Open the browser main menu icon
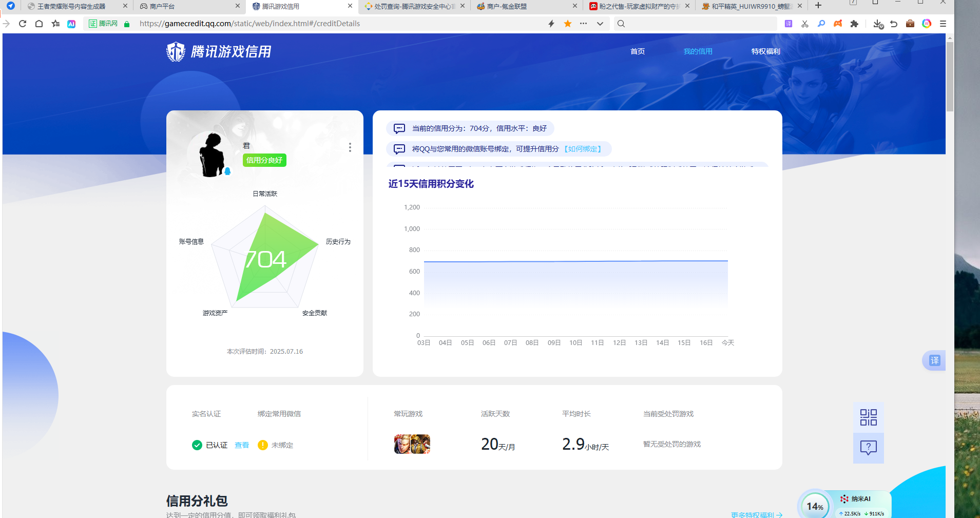 tap(943, 24)
